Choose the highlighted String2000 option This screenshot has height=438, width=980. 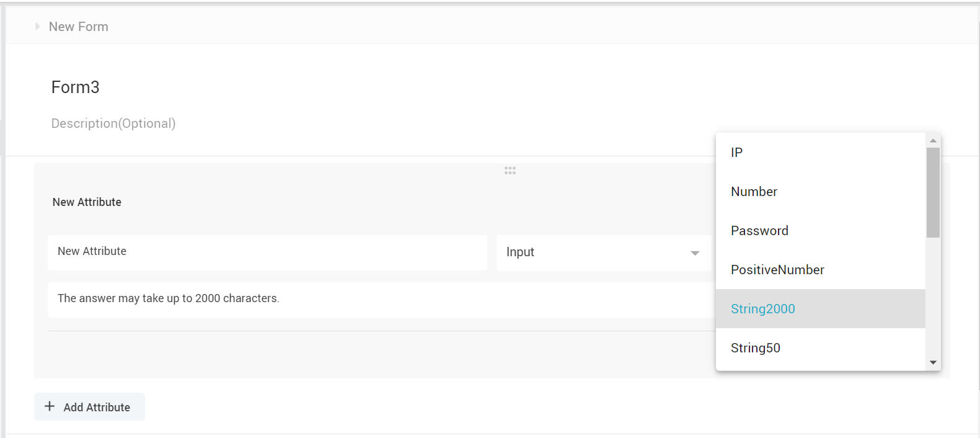[x=762, y=309]
